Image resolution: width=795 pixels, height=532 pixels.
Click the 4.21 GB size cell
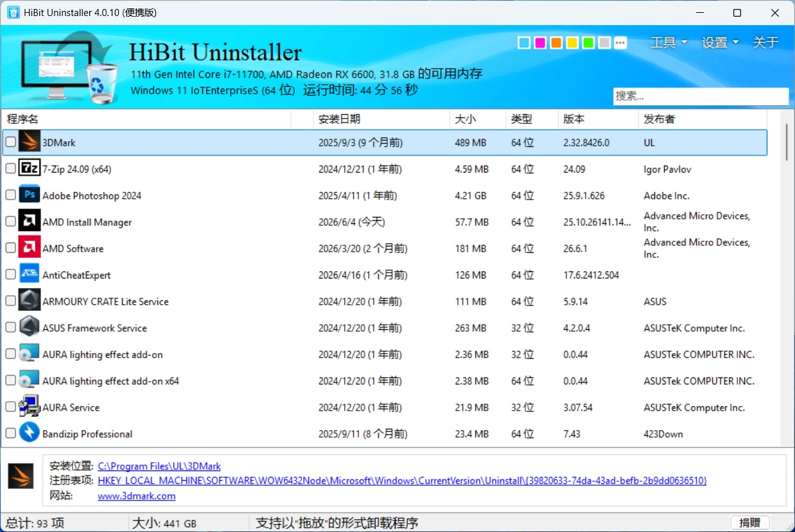(x=471, y=196)
